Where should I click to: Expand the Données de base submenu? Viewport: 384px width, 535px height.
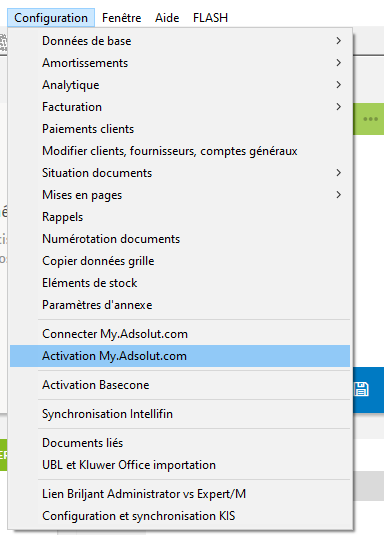[x=180, y=41]
